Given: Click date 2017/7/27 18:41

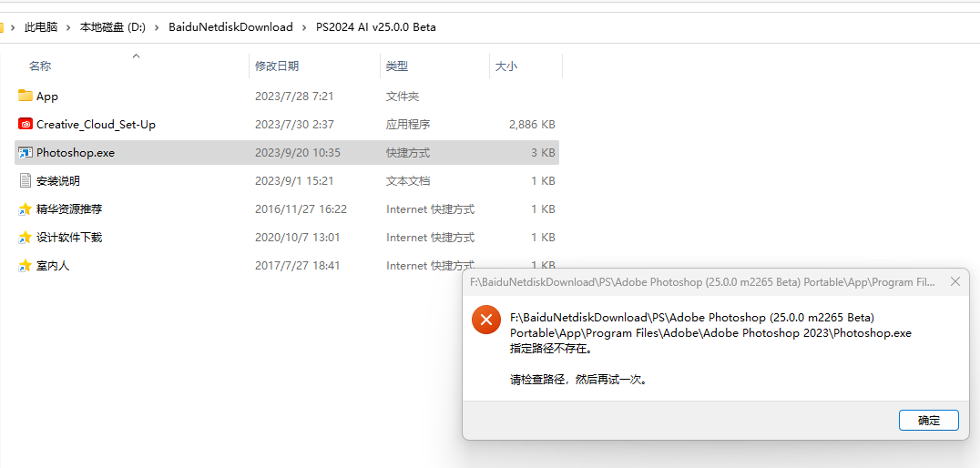Looking at the screenshot, I should click(x=298, y=266).
